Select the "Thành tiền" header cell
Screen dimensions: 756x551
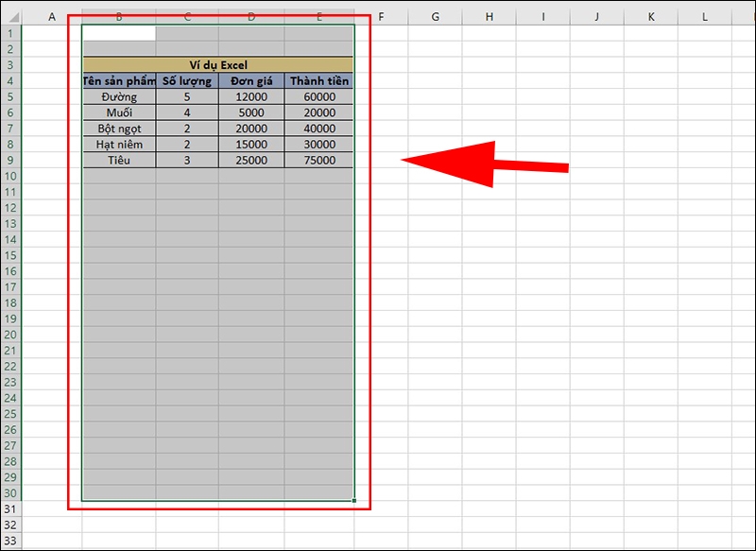point(319,81)
